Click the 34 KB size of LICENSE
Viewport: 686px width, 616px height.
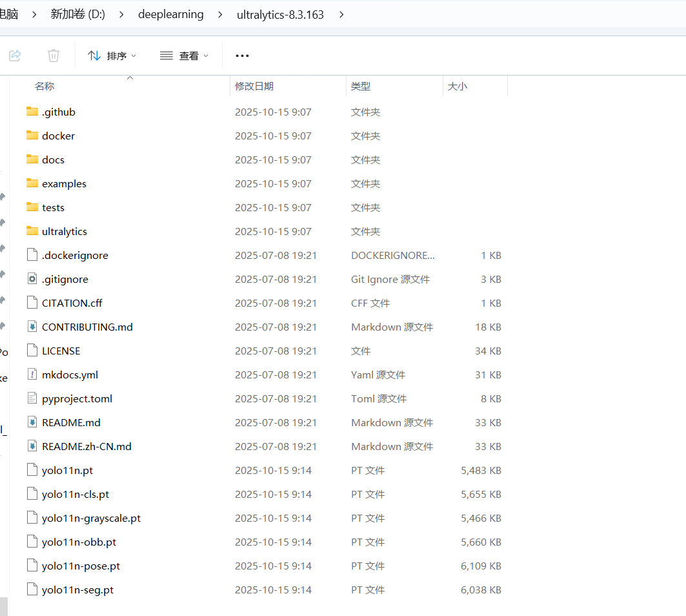pyautogui.click(x=489, y=351)
